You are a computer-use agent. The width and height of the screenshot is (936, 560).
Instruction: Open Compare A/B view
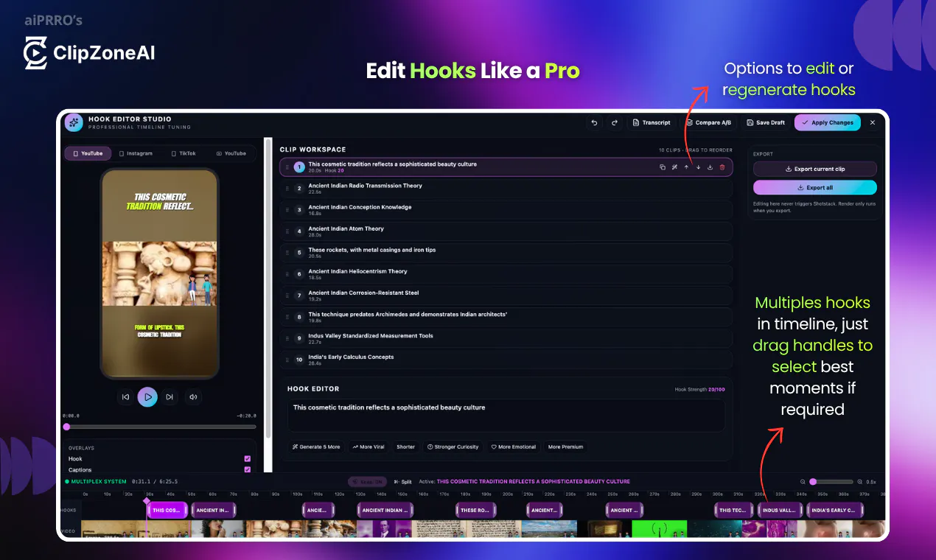click(709, 122)
